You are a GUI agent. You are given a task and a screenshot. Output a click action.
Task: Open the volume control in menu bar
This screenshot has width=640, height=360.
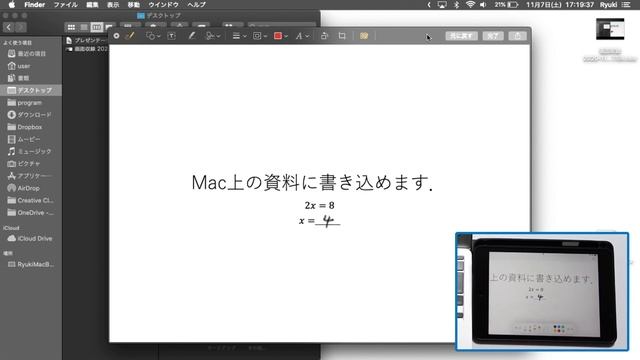[483, 4]
